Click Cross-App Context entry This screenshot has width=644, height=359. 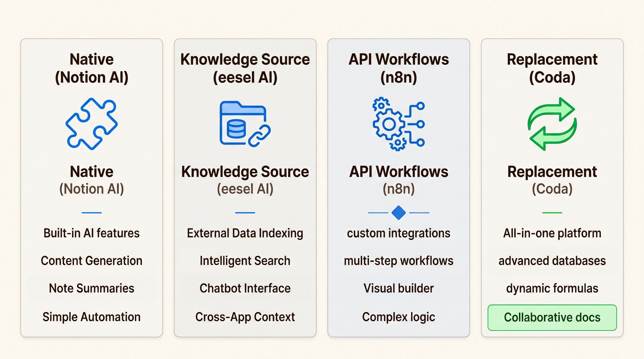coord(245,317)
